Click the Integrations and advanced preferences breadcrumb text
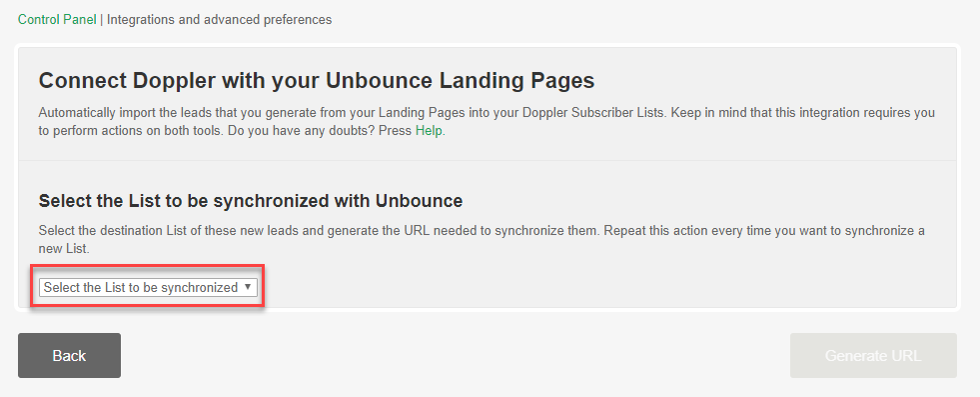Viewport: 980px width, 397px height. pyautogui.click(x=220, y=19)
